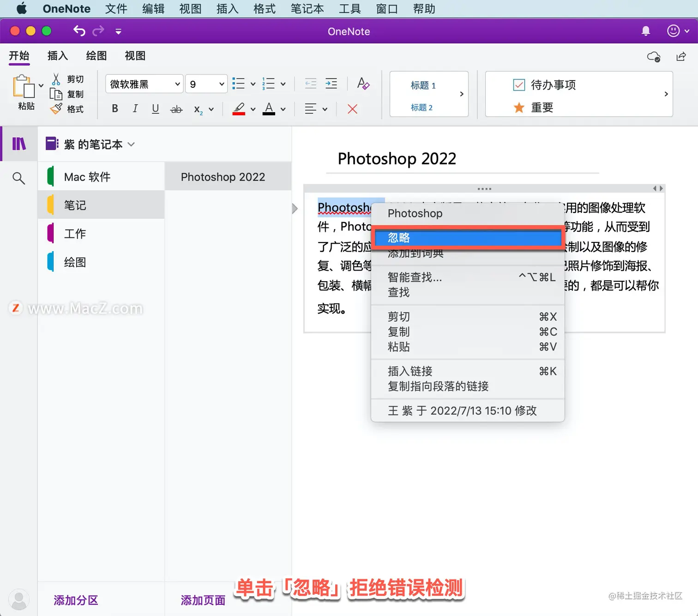Select the 绘图 section in sidebar
This screenshot has height=616, width=698.
coord(101,262)
